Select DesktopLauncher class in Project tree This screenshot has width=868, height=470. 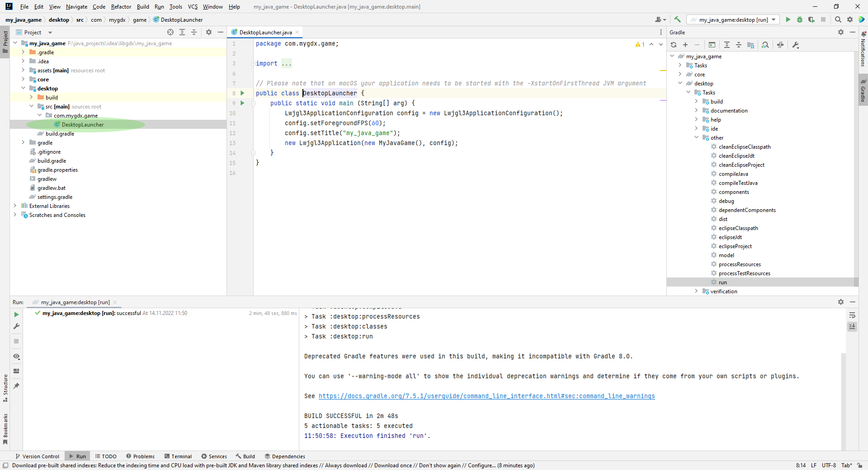tap(82, 124)
